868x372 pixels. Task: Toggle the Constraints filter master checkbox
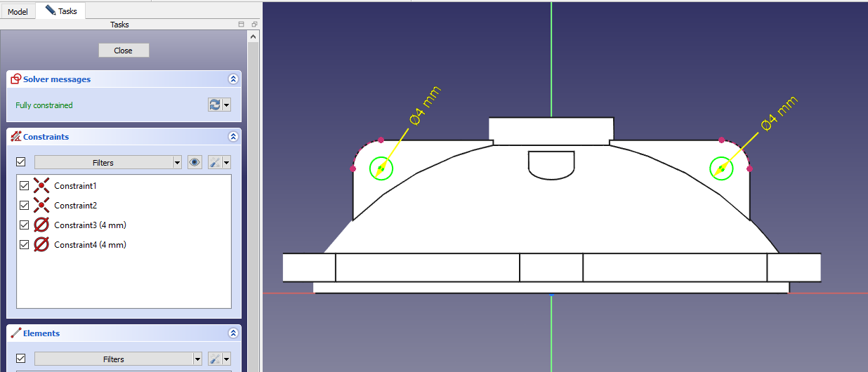(21, 162)
